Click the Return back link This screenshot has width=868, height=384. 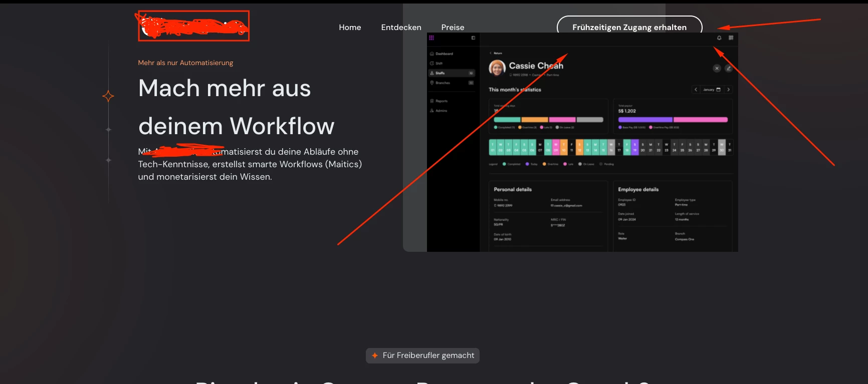point(496,53)
